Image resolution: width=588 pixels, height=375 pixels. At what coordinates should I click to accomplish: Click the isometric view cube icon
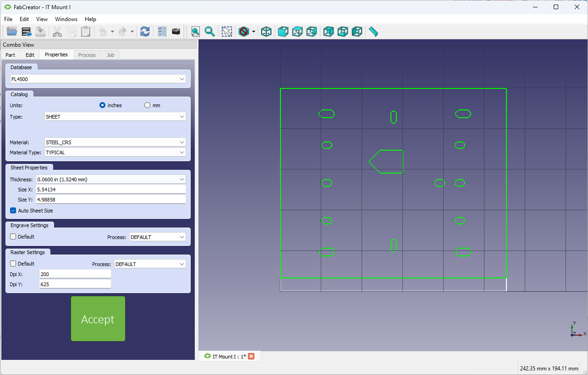(266, 32)
